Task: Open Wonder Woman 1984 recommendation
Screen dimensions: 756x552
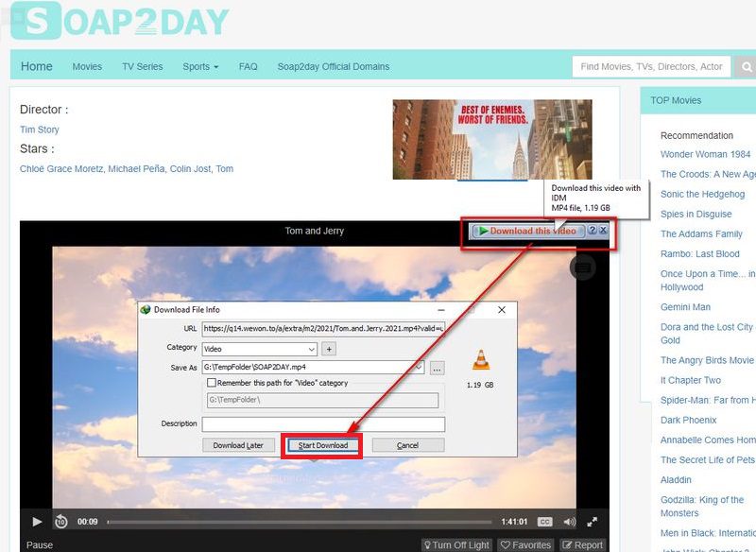Action: 705,154
